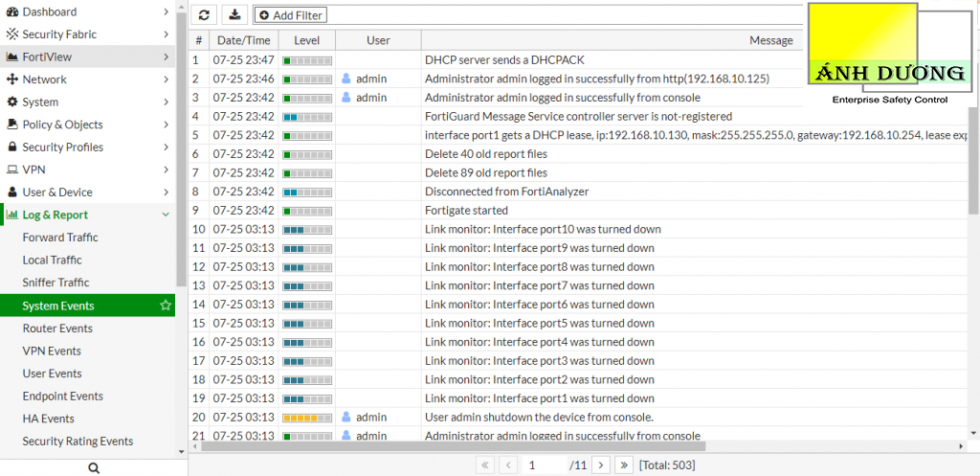Click the Level column header
The width and height of the screenshot is (980, 476).
pyautogui.click(x=307, y=40)
